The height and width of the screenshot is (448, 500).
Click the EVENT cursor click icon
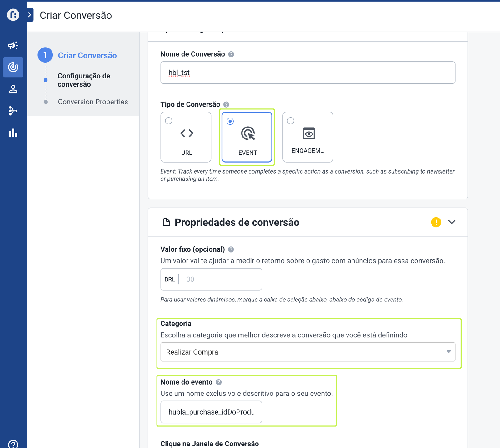coord(248,133)
